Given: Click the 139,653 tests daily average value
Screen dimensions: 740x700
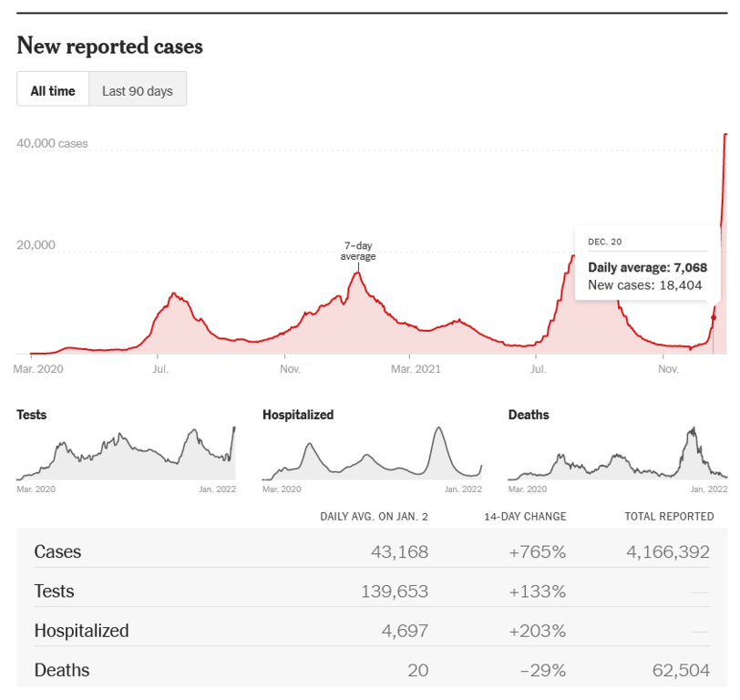Looking at the screenshot, I should 395,592.
